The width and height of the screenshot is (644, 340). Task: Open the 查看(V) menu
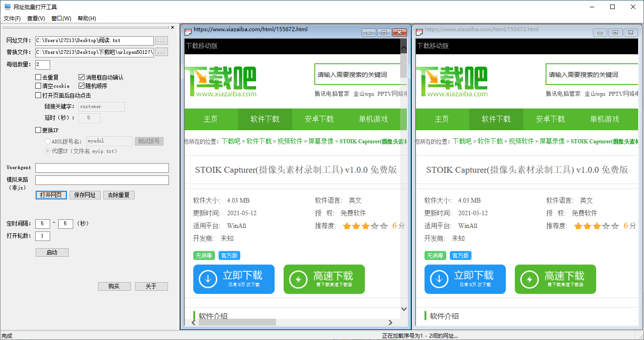36,19
